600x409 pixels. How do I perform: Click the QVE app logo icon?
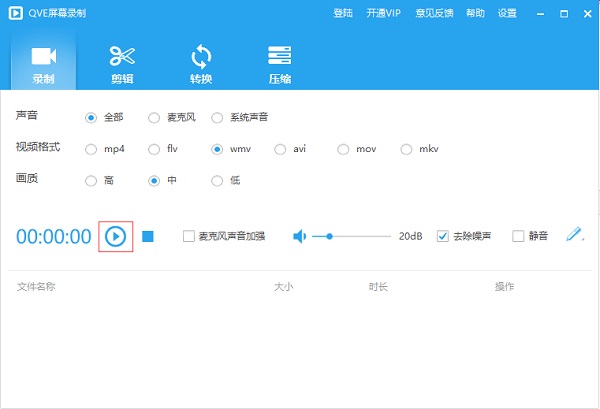point(12,13)
